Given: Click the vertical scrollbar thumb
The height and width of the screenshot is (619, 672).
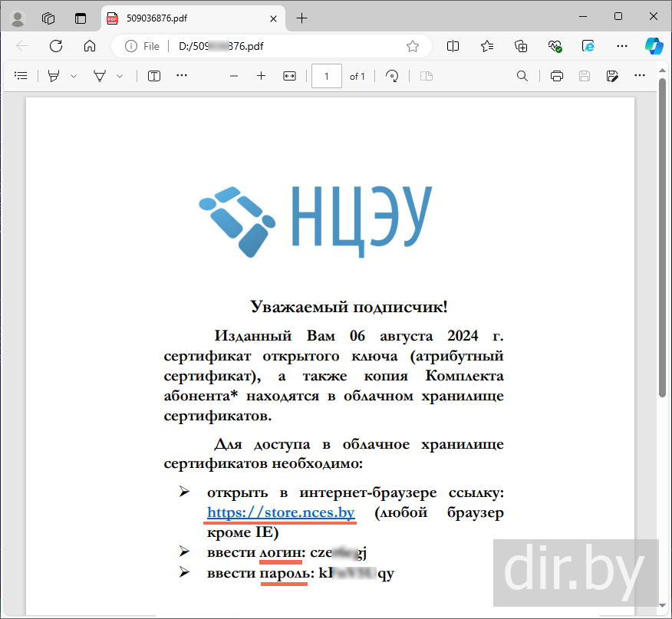Looking at the screenshot, I should tap(662, 237).
